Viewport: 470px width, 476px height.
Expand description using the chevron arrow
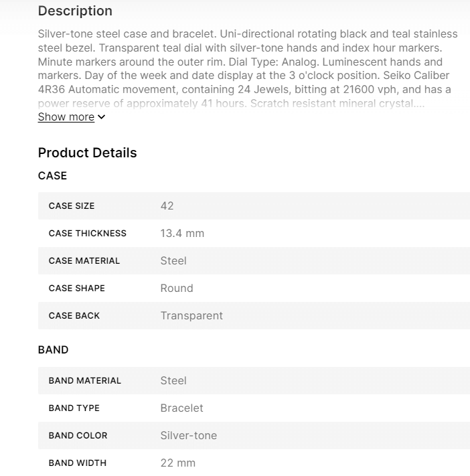(101, 117)
